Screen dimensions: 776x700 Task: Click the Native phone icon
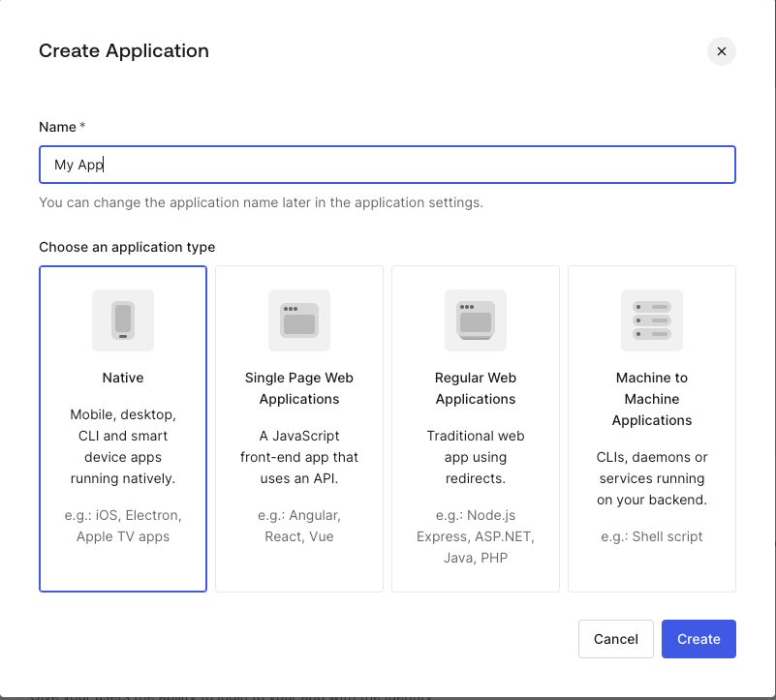[123, 320]
